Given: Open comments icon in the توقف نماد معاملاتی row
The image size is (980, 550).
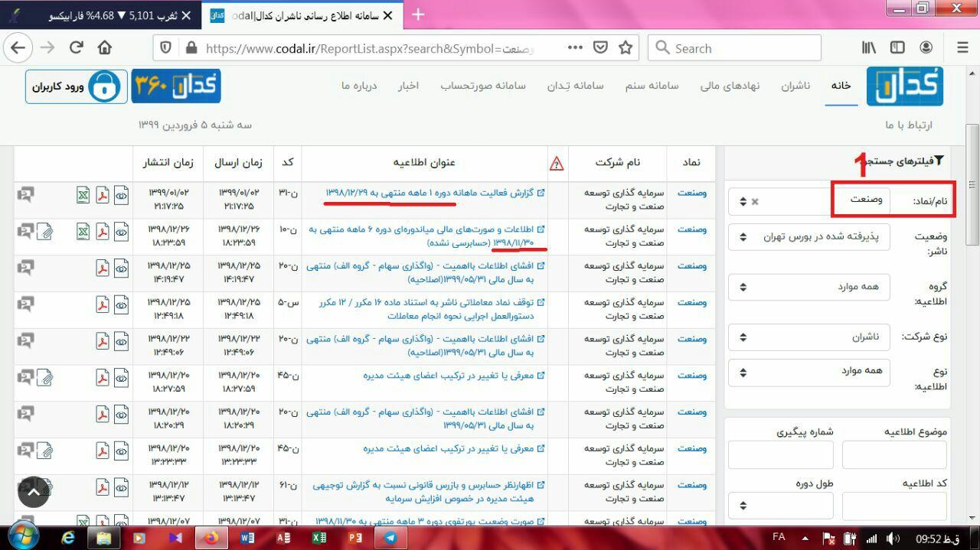Looking at the screenshot, I should pyautogui.click(x=25, y=304).
